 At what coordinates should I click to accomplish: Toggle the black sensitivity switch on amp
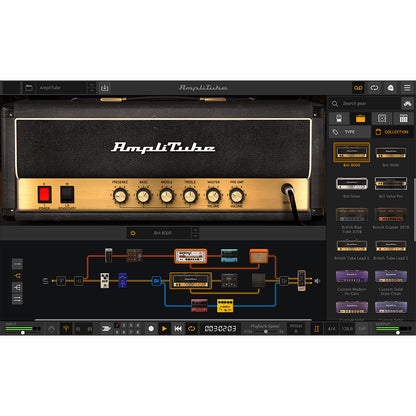[67, 195]
